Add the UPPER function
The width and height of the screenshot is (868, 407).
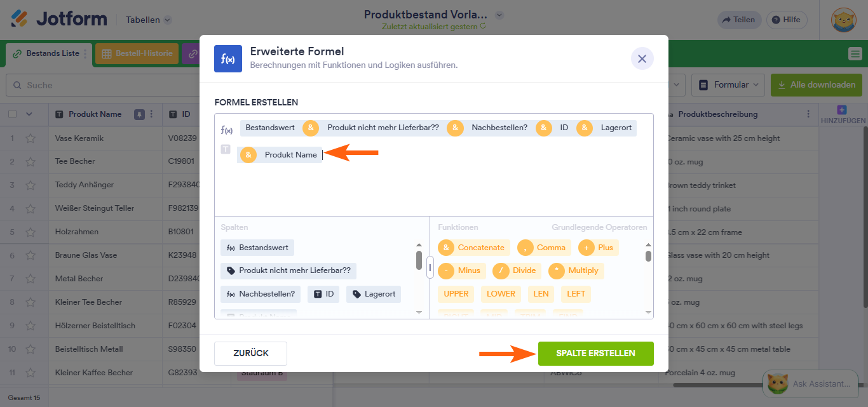point(456,294)
